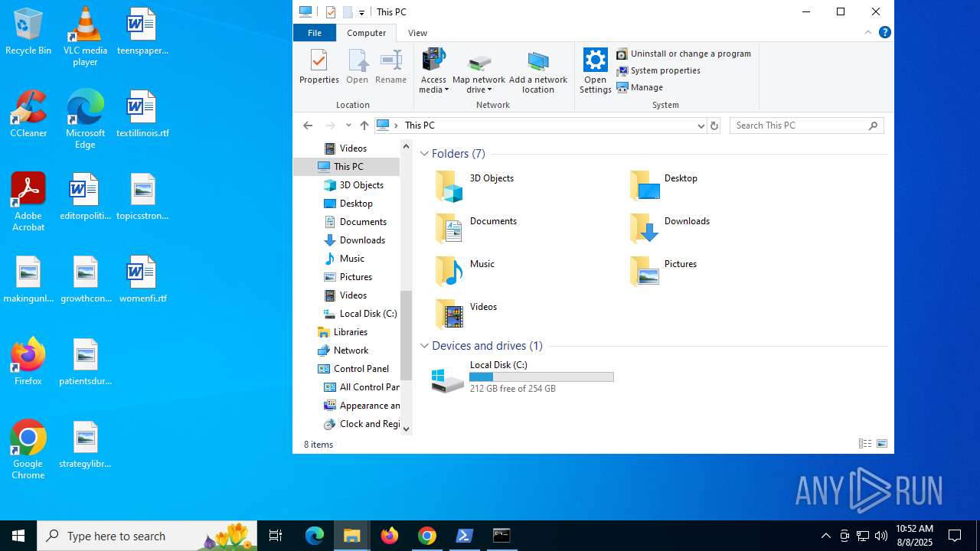
Task: Click the Manage ribbon command
Action: point(640,87)
